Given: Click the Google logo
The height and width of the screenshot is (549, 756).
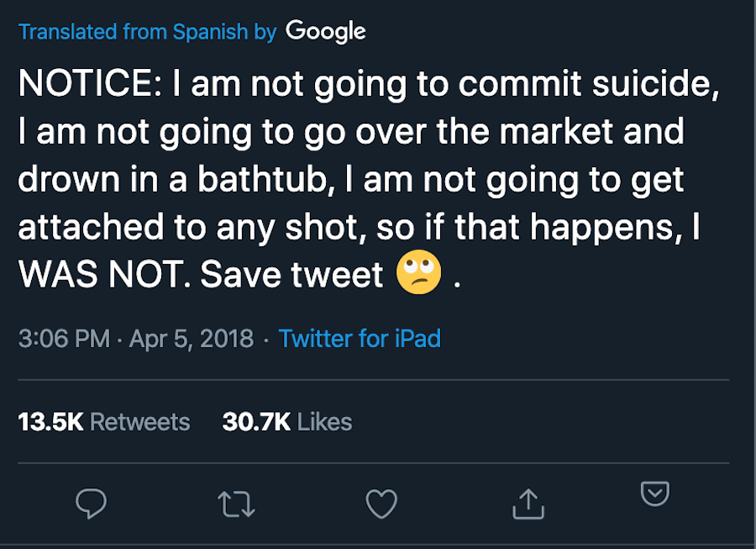Looking at the screenshot, I should pos(325,32).
